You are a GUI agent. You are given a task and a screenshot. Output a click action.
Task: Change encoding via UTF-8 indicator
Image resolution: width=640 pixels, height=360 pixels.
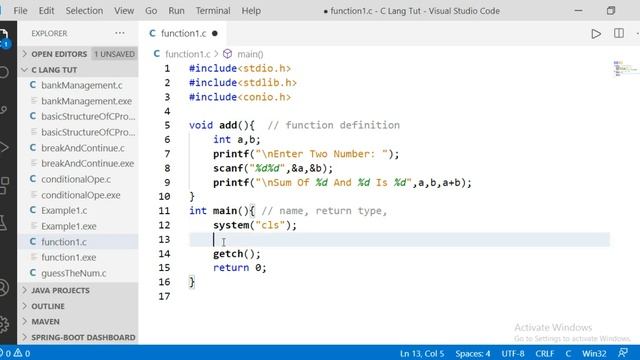(x=513, y=353)
